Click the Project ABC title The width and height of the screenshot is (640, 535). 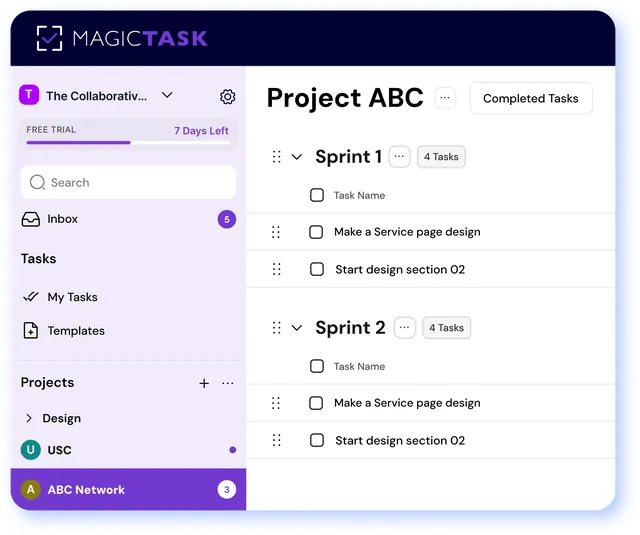click(345, 98)
